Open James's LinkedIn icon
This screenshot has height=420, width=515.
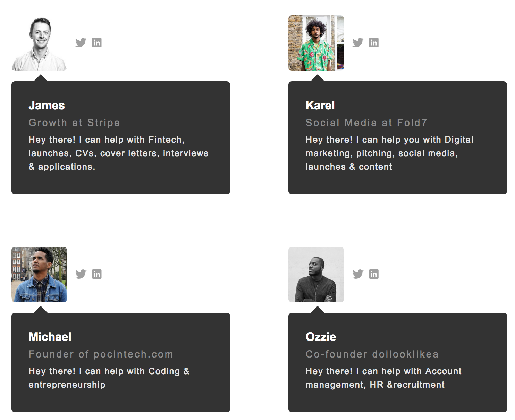(97, 42)
